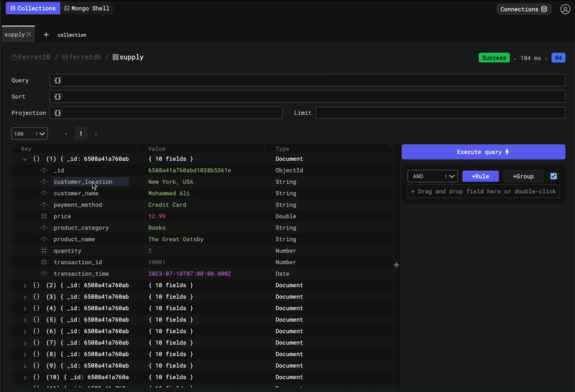Click the FerretDB breadcrumb
The height and width of the screenshot is (392, 575).
31,57
